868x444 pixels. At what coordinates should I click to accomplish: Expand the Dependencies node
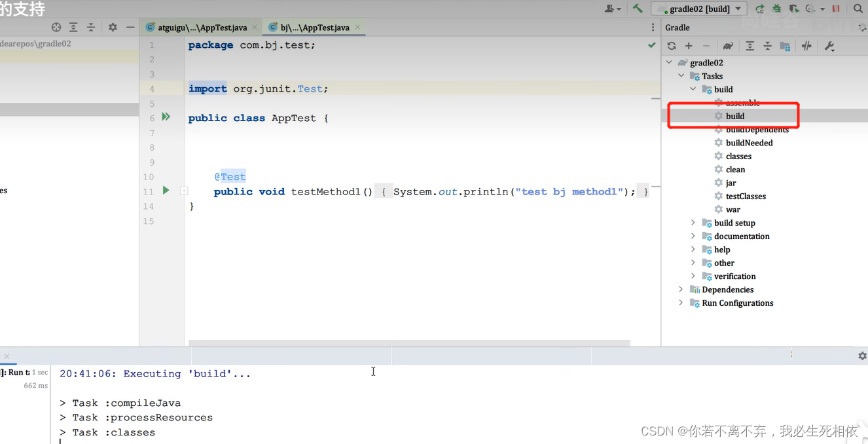[x=681, y=289]
